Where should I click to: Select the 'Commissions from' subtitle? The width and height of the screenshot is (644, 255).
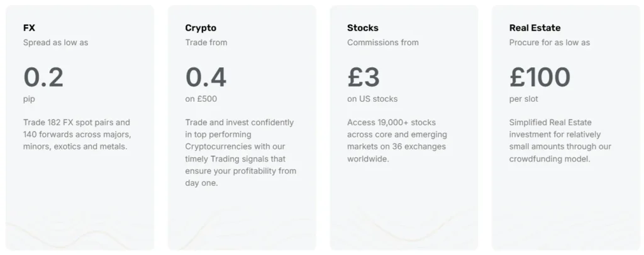(x=382, y=43)
